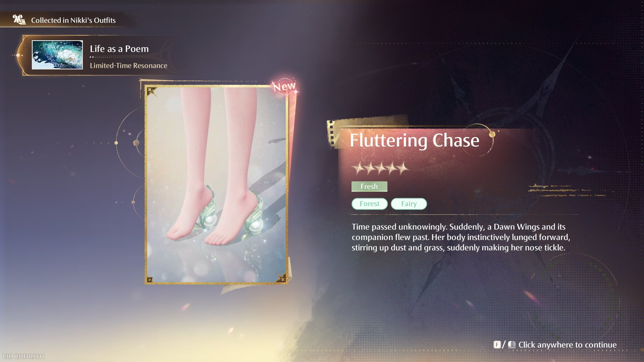
Task: Click 'Click anywhere to continue' text
Action: click(568, 345)
